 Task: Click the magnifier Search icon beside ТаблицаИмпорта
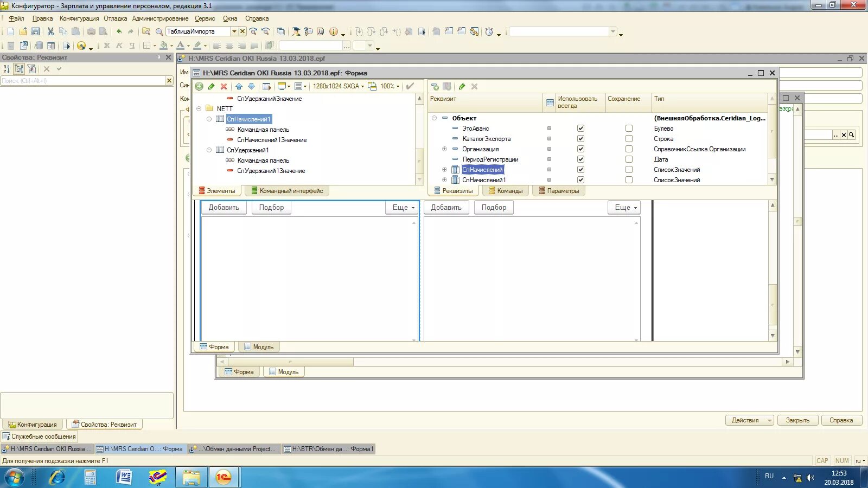click(x=159, y=31)
